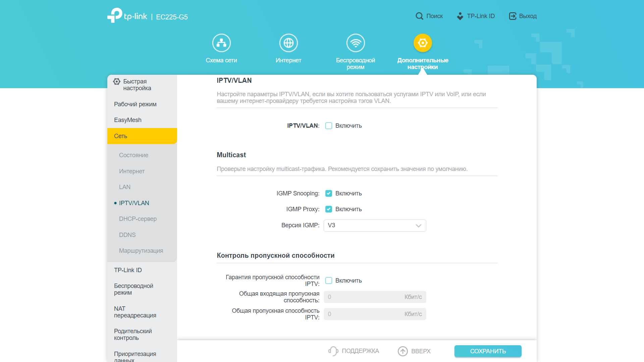This screenshot has width=644, height=362.
Task: Click the Multicast section heading
Action: click(231, 155)
